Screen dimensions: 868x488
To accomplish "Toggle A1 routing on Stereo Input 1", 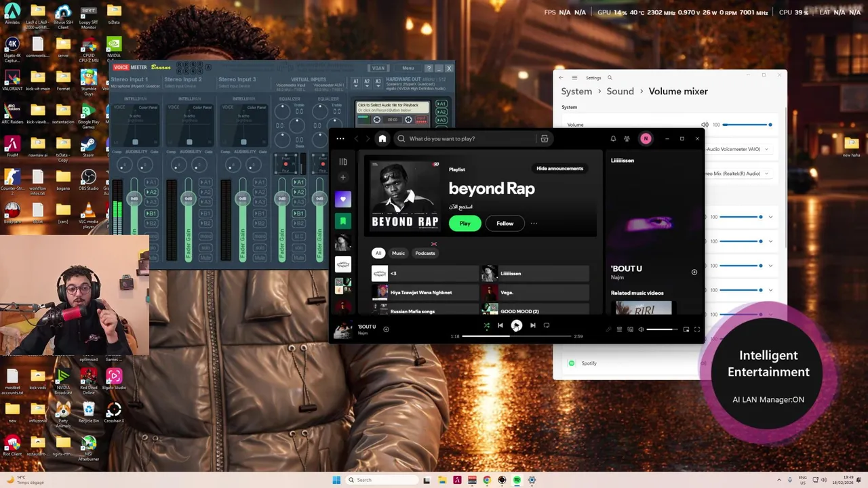I will pyautogui.click(x=151, y=182).
